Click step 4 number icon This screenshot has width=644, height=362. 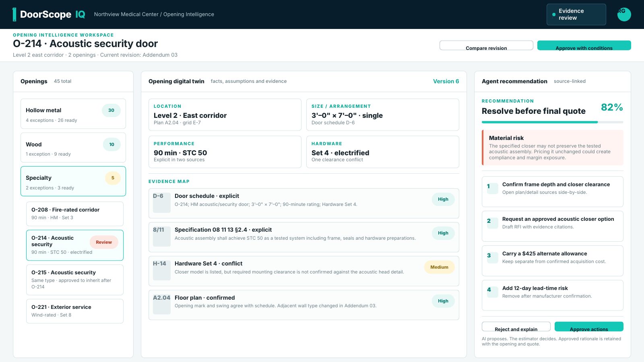tap(492, 292)
